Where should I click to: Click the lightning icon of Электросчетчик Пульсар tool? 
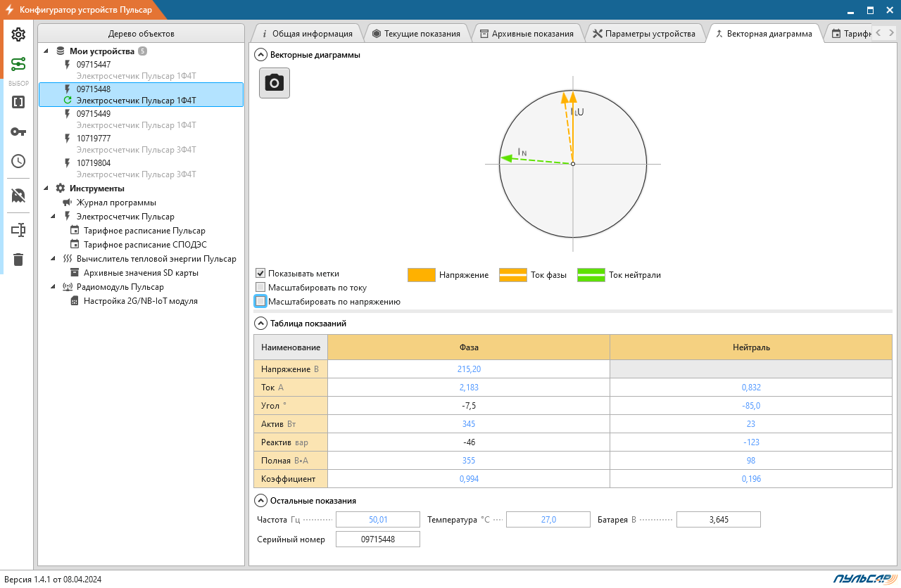pos(68,217)
